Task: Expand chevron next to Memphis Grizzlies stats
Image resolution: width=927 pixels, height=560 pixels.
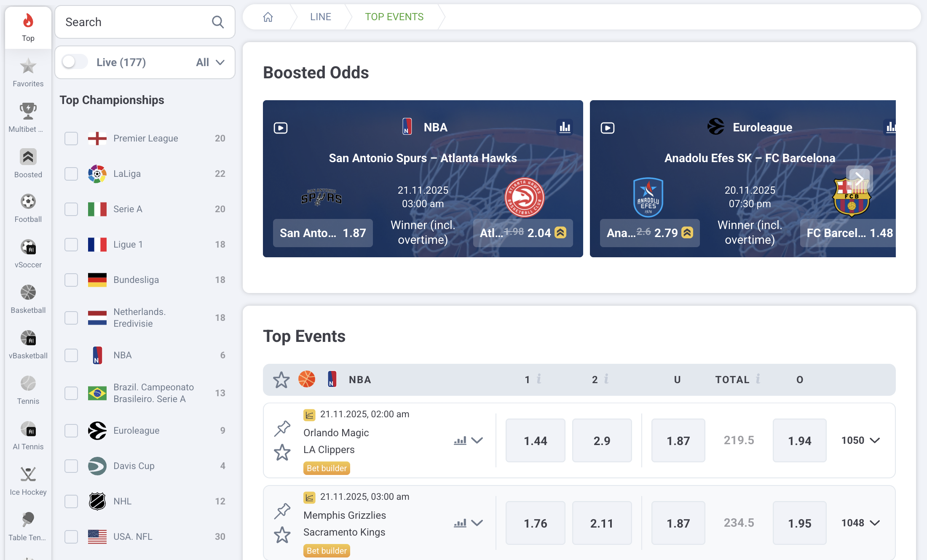Action: tap(477, 523)
